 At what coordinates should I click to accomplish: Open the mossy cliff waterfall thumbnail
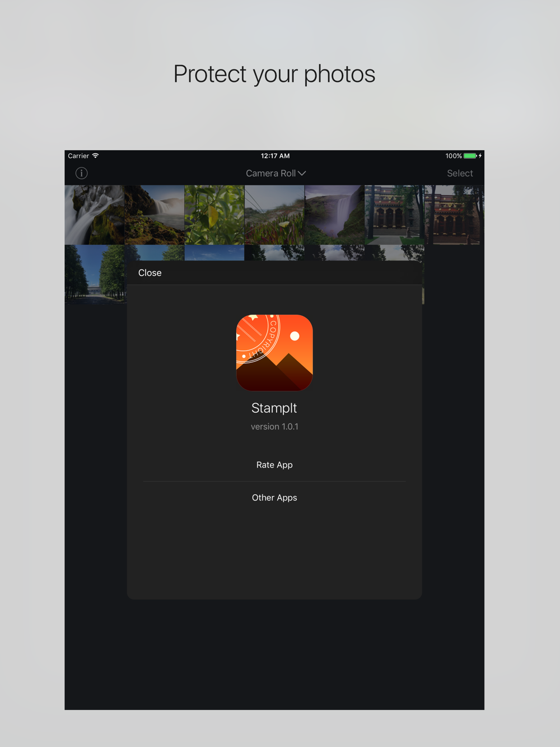(155, 215)
